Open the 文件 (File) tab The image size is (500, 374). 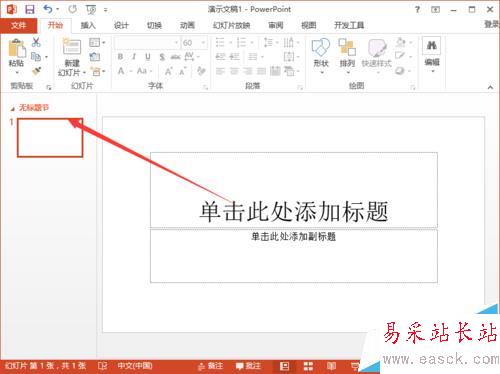(x=18, y=25)
